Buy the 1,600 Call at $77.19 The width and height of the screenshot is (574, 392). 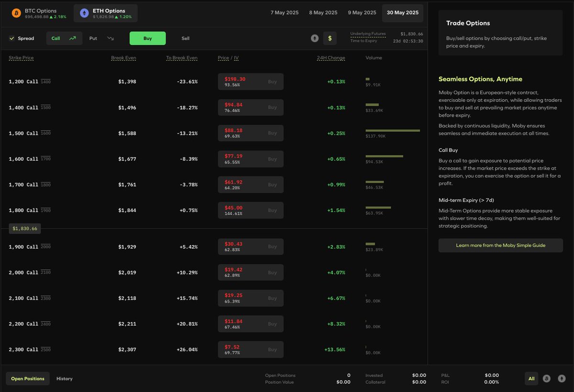251,159
